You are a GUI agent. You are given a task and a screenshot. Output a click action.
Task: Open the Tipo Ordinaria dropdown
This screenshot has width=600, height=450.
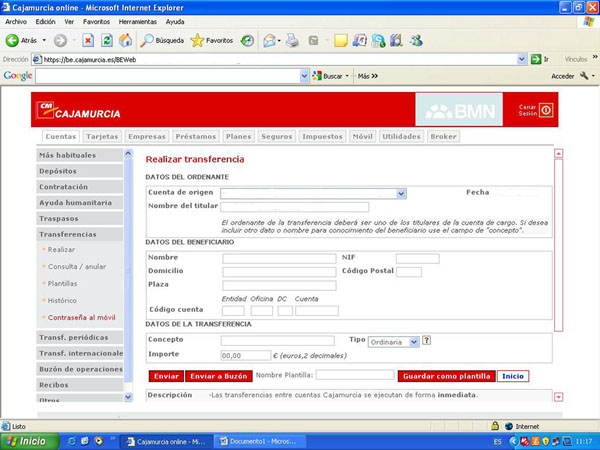coord(414,342)
